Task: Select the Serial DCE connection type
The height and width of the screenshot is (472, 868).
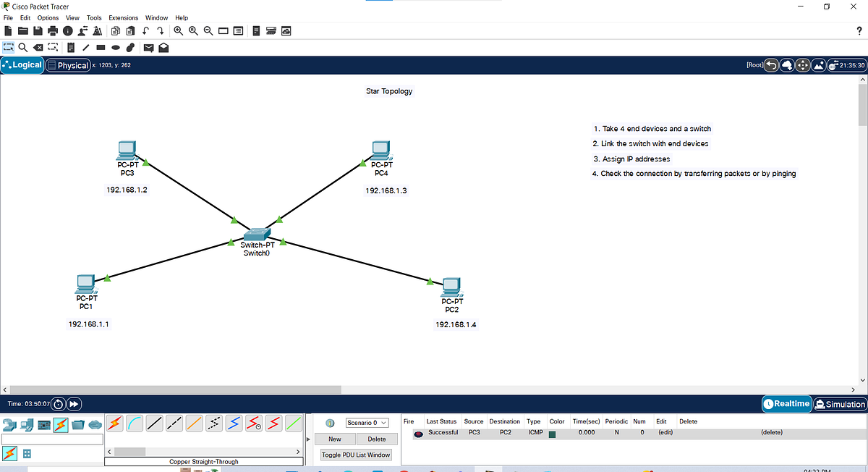Action: click(x=254, y=423)
